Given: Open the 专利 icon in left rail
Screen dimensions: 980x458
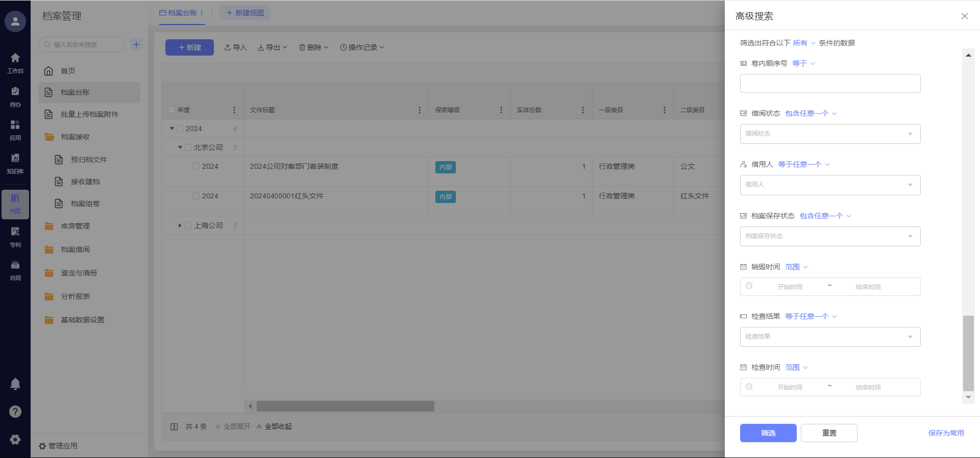Looking at the screenshot, I should [15, 237].
